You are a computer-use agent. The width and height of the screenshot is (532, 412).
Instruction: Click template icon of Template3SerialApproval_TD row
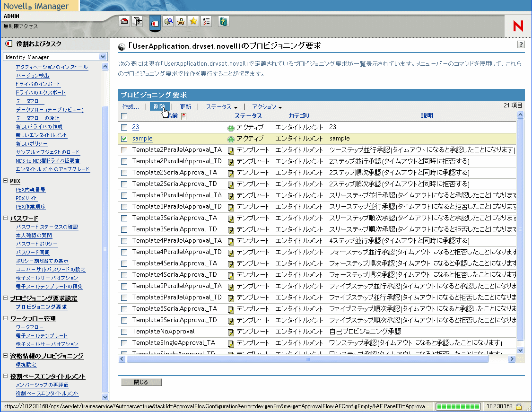[231, 230]
